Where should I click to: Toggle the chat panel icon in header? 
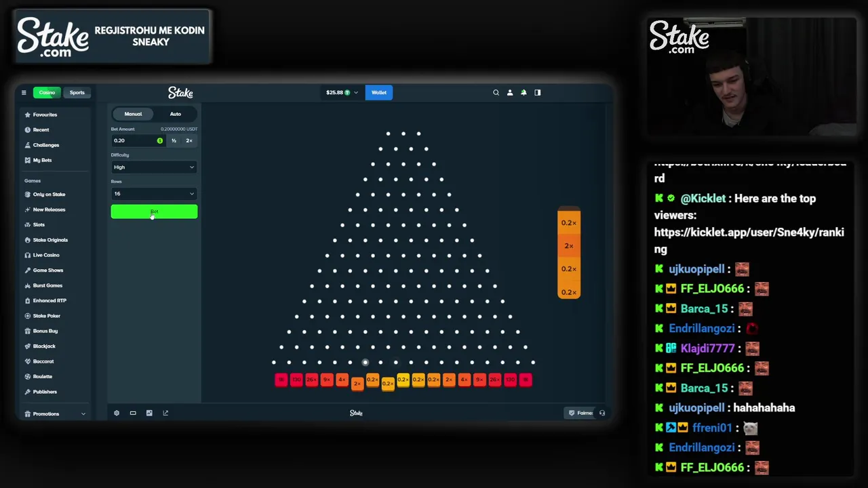coord(538,92)
